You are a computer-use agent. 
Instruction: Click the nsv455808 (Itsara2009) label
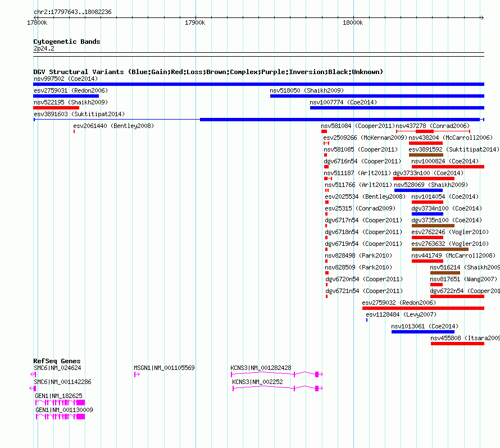[x=465, y=338]
